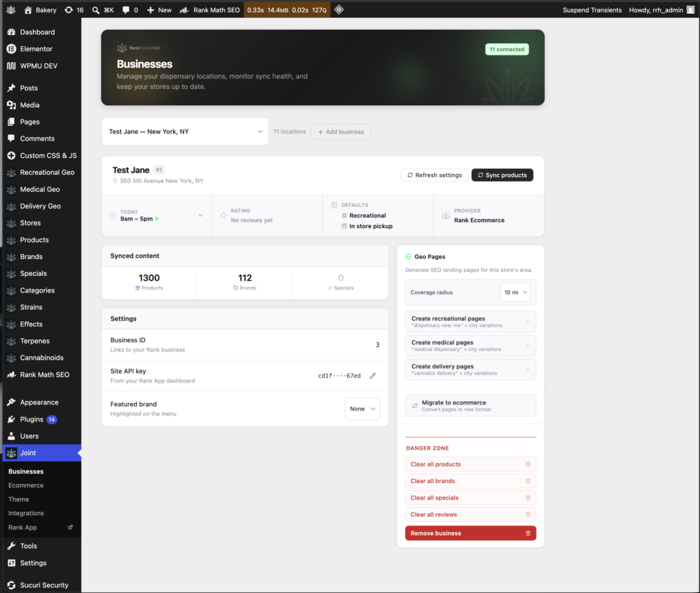Edit Site API key with pencil icon
This screenshot has width=700, height=593.
click(373, 376)
